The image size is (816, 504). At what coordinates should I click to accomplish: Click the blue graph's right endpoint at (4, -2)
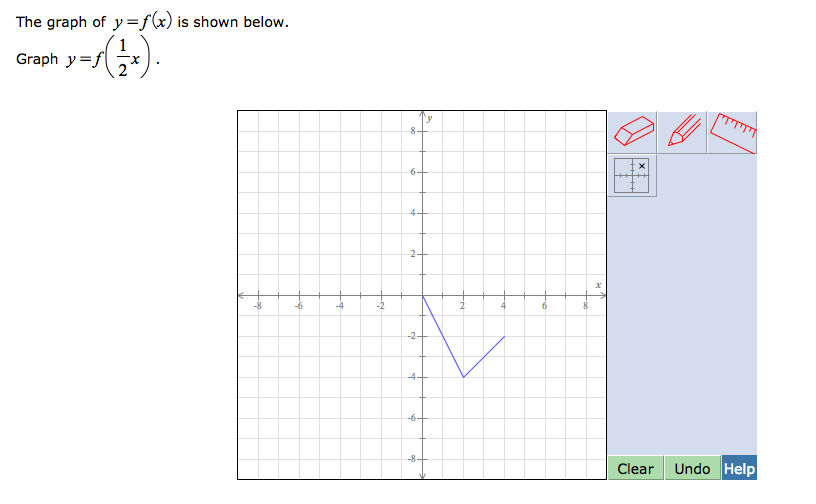[504, 336]
